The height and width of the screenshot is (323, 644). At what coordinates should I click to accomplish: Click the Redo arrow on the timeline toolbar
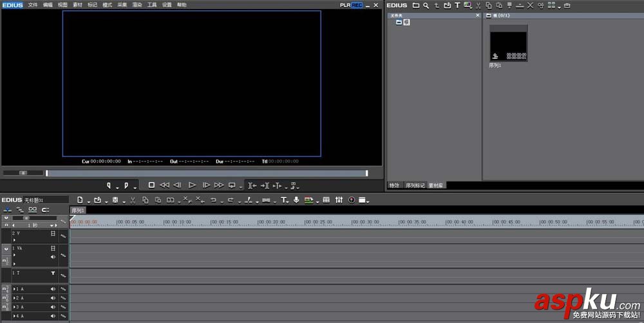click(x=231, y=200)
